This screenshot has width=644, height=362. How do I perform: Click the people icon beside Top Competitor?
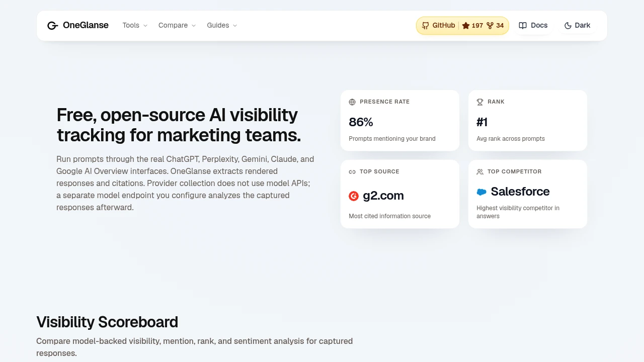[x=480, y=172]
